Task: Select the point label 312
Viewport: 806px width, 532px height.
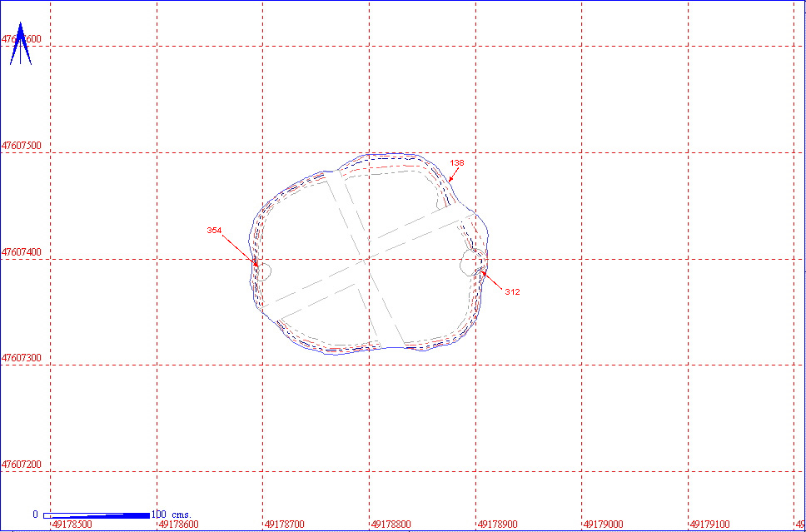Action: pyautogui.click(x=512, y=291)
